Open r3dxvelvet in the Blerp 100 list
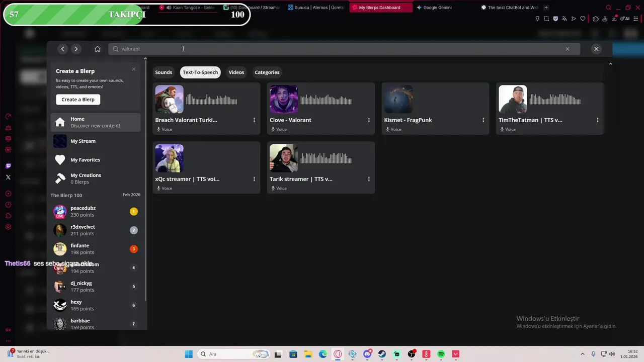This screenshot has width=644, height=362. [x=96, y=230]
